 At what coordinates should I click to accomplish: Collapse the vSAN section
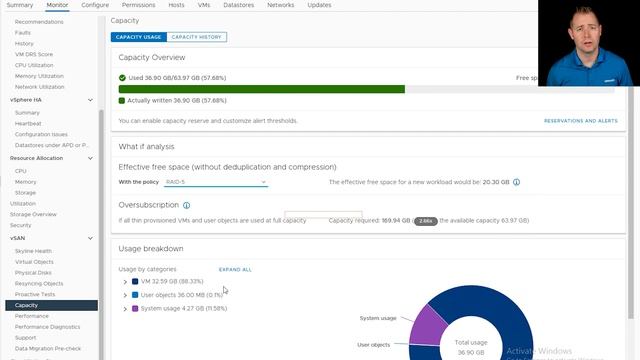(90, 238)
